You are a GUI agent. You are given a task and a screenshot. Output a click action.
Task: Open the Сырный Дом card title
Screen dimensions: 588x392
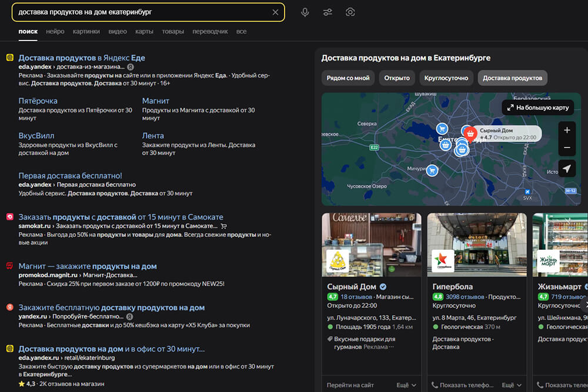click(352, 287)
